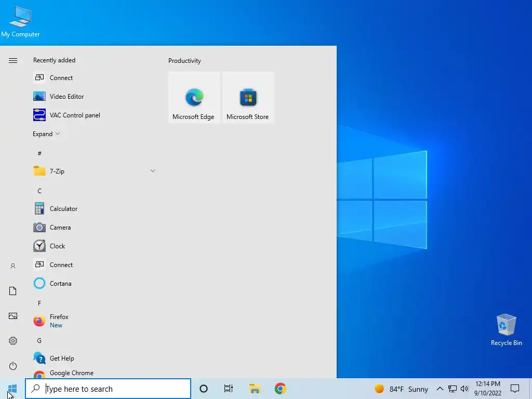532x399 pixels.
Task: Open the 84°F Sunny weather widget
Action: (x=402, y=389)
